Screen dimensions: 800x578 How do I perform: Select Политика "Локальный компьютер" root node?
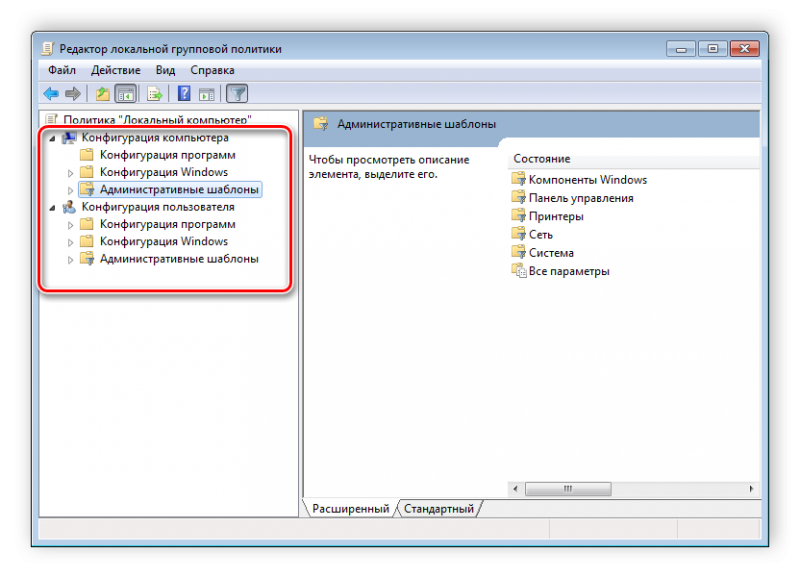[157, 120]
